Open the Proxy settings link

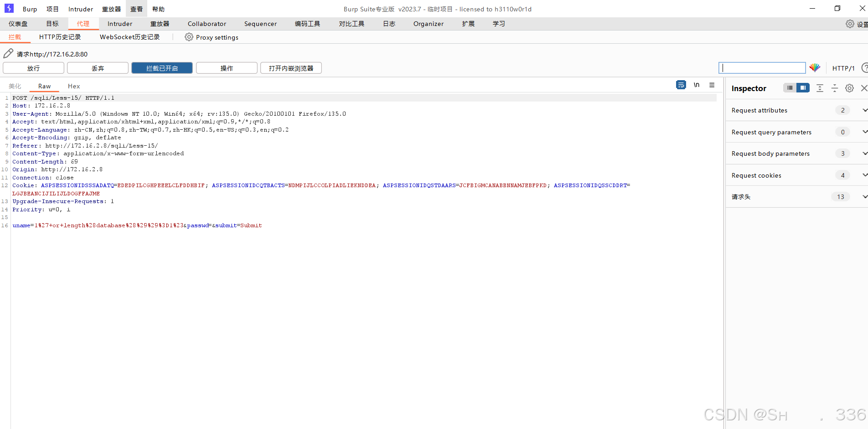[x=217, y=37]
